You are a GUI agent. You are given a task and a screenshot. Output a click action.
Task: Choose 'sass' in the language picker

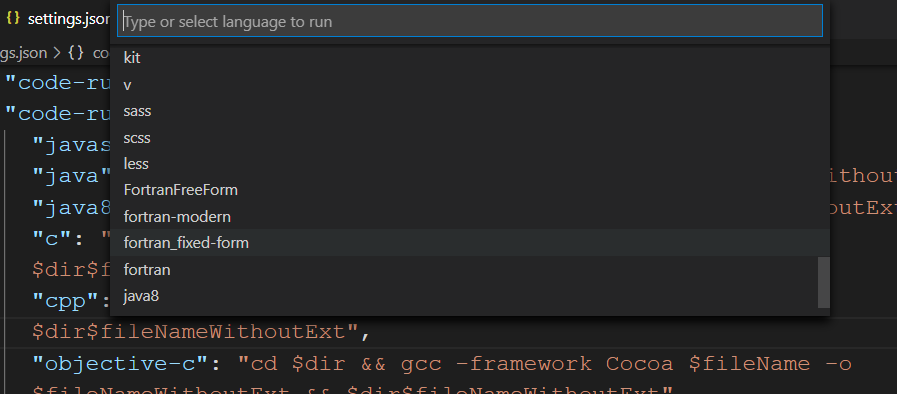click(x=470, y=111)
